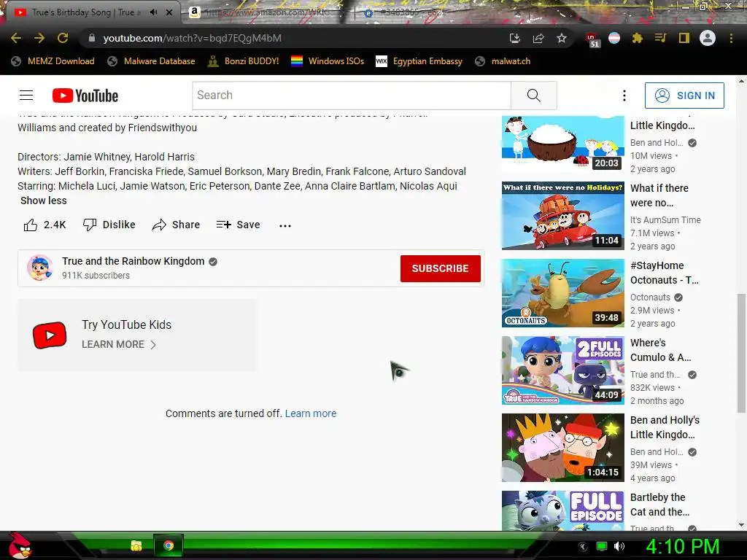The width and height of the screenshot is (747, 560).
Task: Click the red SUBSCRIBE button
Action: (x=440, y=268)
